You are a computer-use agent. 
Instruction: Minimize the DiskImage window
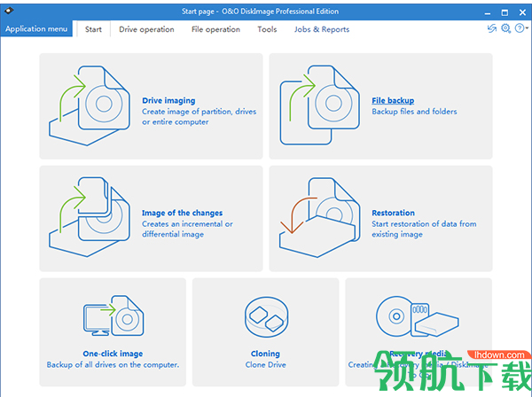pyautogui.click(x=488, y=13)
